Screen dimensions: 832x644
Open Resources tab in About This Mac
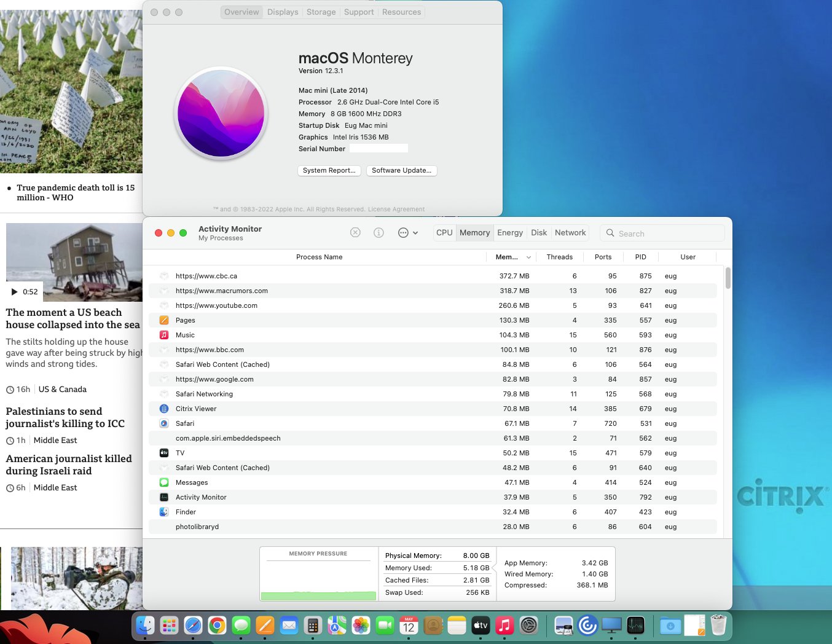pos(401,12)
